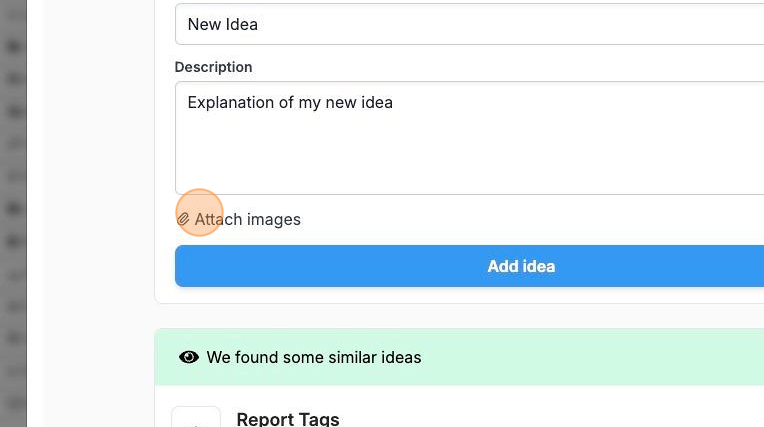Viewport: 764px width, 427px height.
Task: Open the Attach images link
Action: pyautogui.click(x=239, y=219)
